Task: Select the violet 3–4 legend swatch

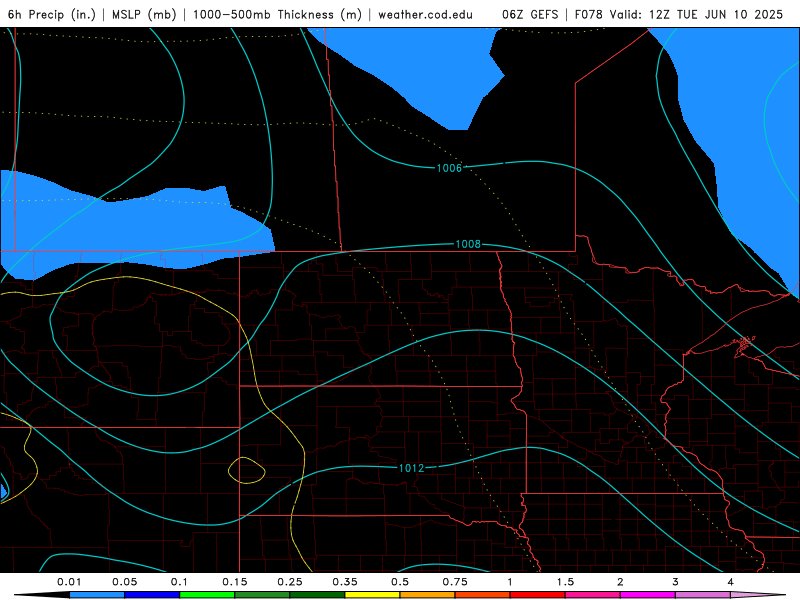Action: tap(703, 595)
